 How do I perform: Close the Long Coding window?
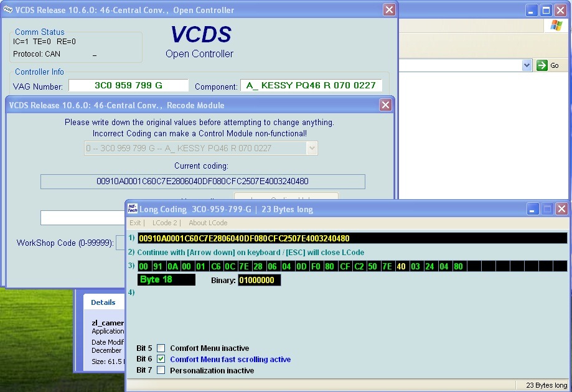[562, 209]
